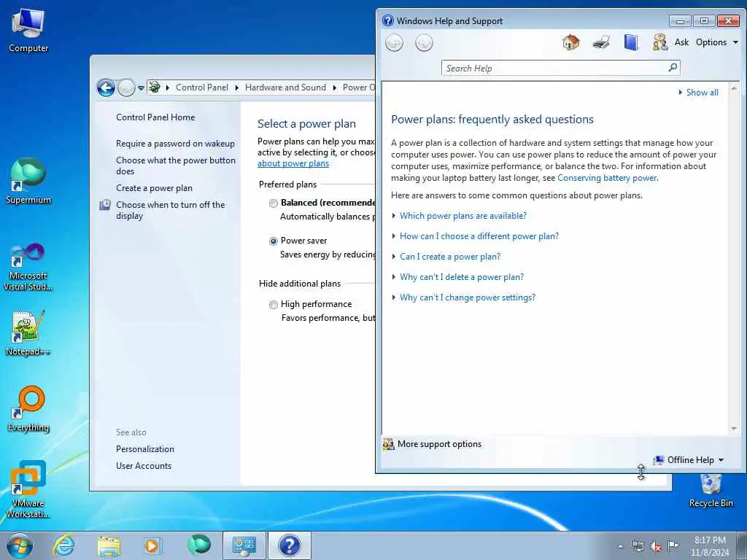Click the magnifier icon in Search Help box
Image resolution: width=747 pixels, height=560 pixels.
tap(673, 68)
